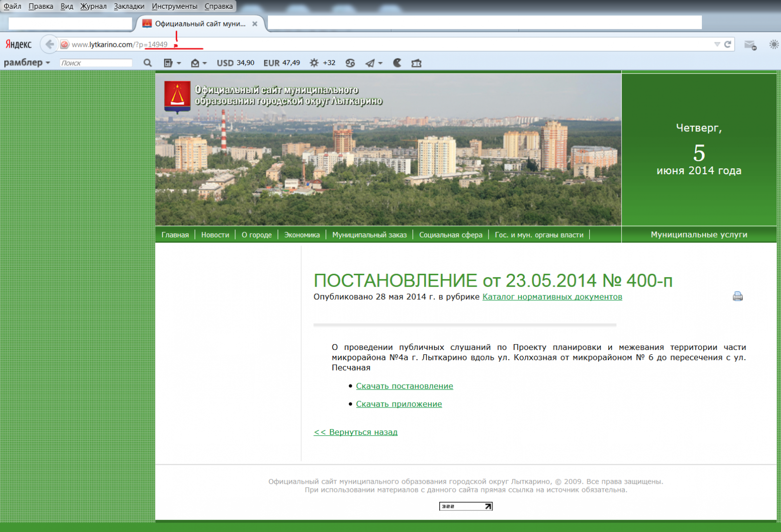Viewport: 781px width, 532px height.
Task: Click the Муниципальные услуги button
Action: (699, 234)
